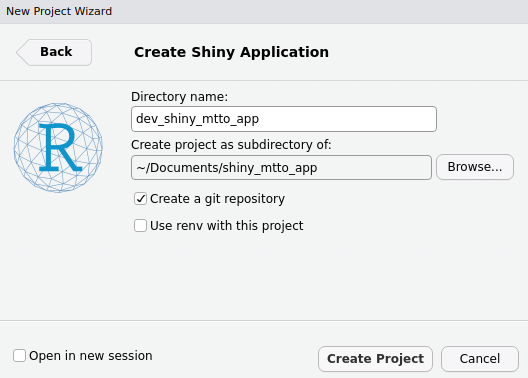Screen dimensions: 528x378
Task: Click the Create Project button
Action: (375, 359)
